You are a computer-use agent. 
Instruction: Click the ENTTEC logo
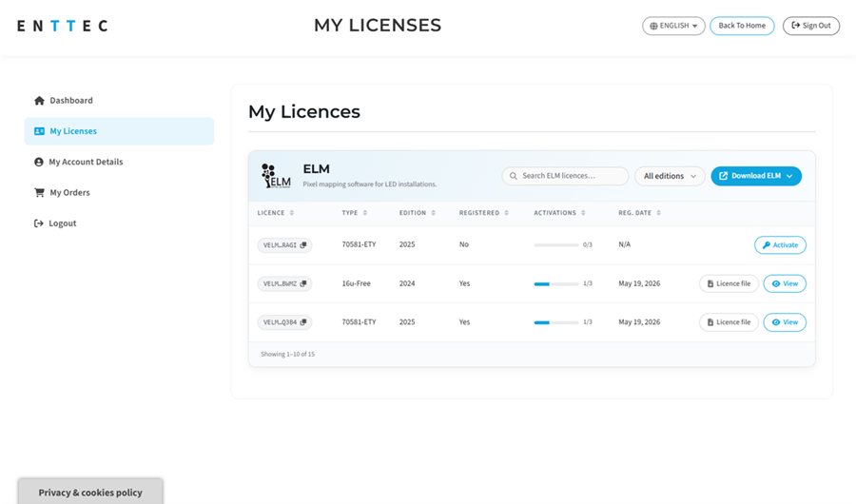(62, 26)
